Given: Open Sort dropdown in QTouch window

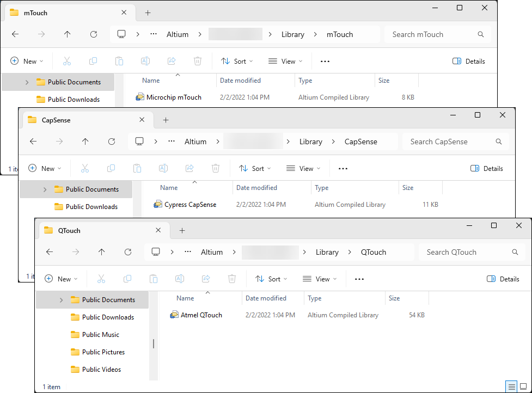Looking at the screenshot, I should pos(271,279).
